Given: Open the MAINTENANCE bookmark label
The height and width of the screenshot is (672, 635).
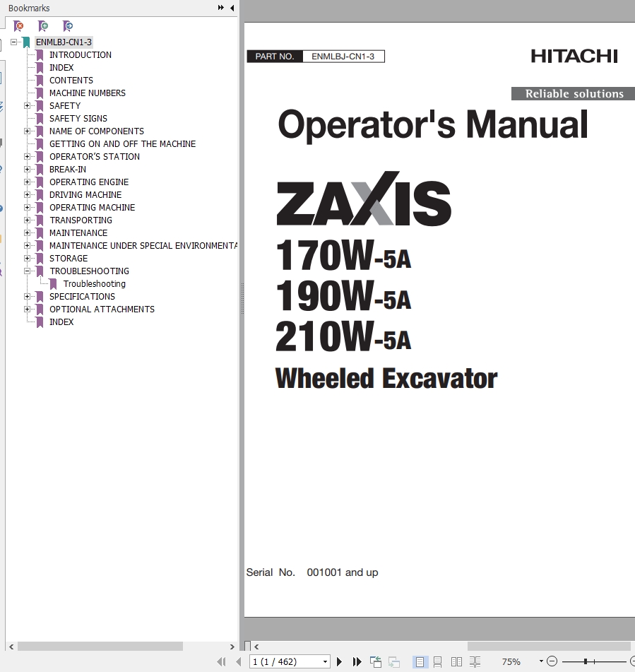Looking at the screenshot, I should (78, 232).
